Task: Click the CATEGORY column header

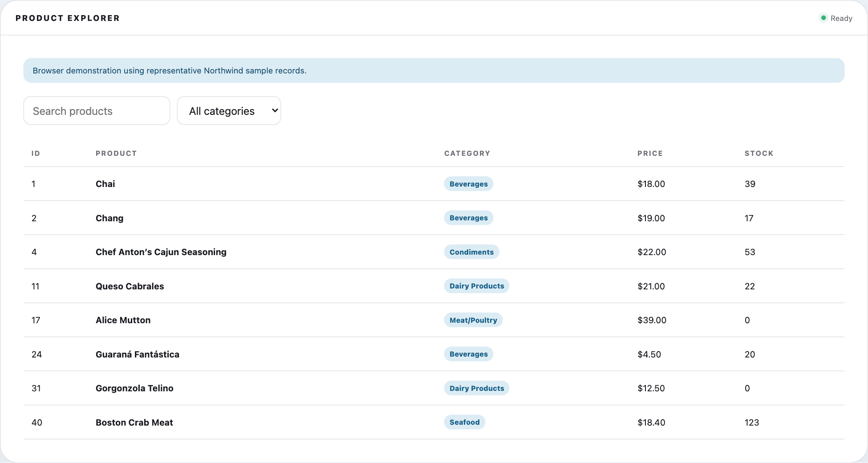Action: [x=467, y=153]
